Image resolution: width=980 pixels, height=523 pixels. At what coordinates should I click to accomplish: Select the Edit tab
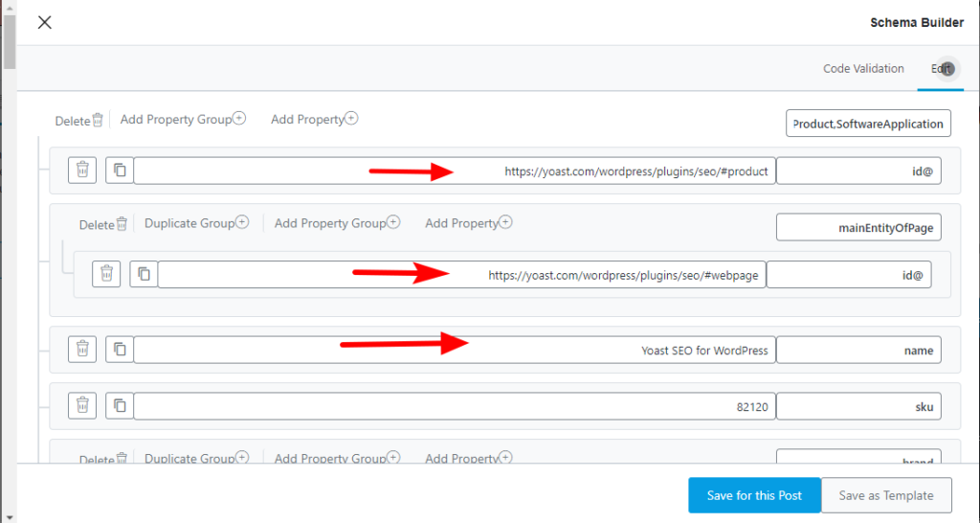941,69
